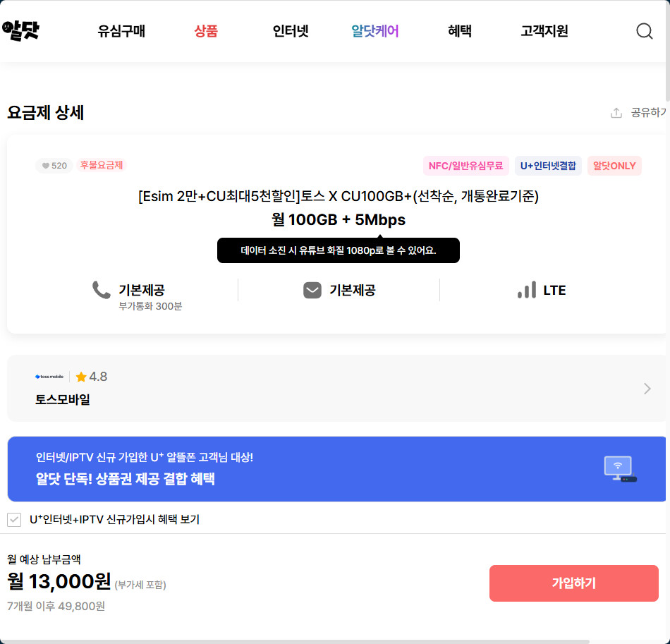Click the heart like icon with 520
Viewport: 670px width, 644px height.
tap(47, 166)
